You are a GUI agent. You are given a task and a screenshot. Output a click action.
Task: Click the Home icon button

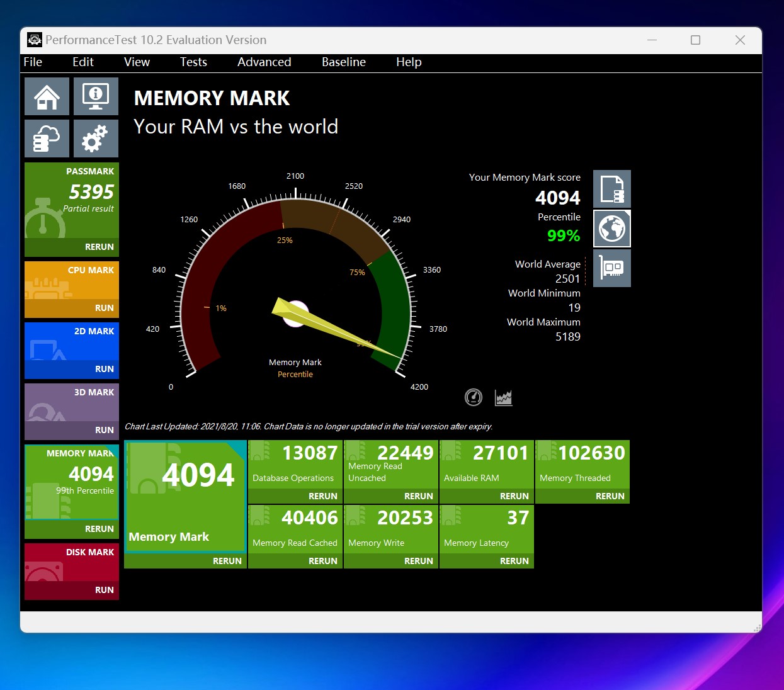(47, 96)
